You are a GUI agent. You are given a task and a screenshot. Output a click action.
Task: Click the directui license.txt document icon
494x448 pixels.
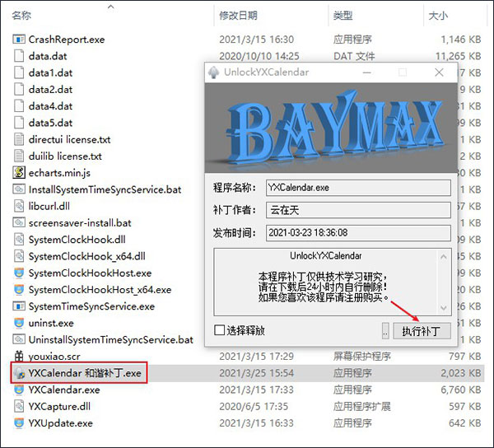coord(19,139)
